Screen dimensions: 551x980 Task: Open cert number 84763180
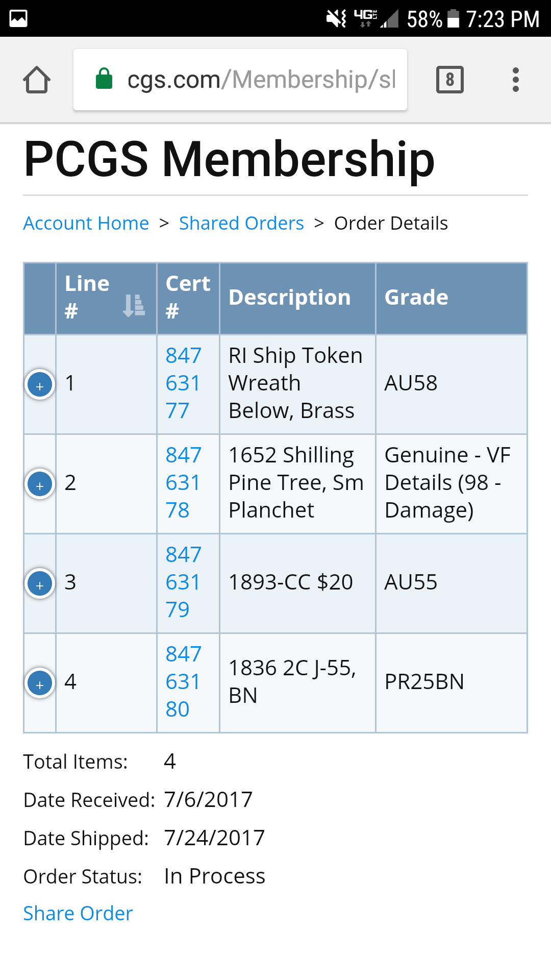[x=184, y=682]
